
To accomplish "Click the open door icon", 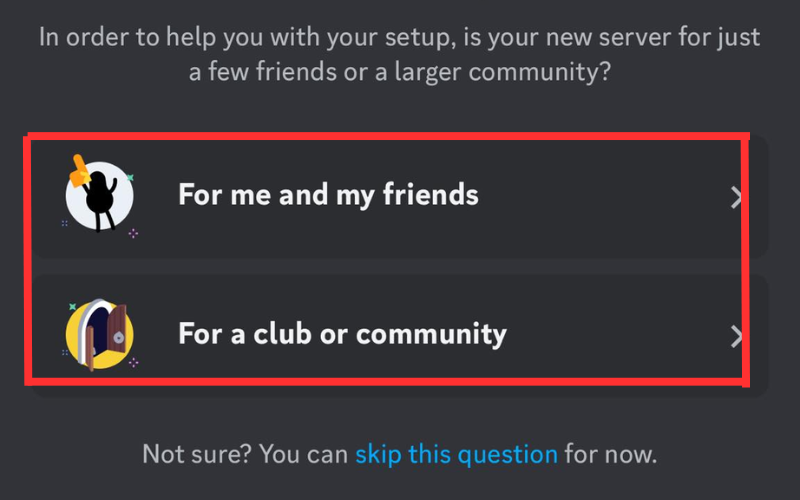I will coord(99,335).
